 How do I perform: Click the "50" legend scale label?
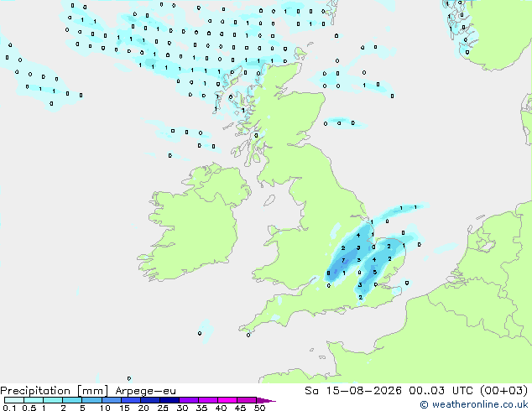pos(260,408)
